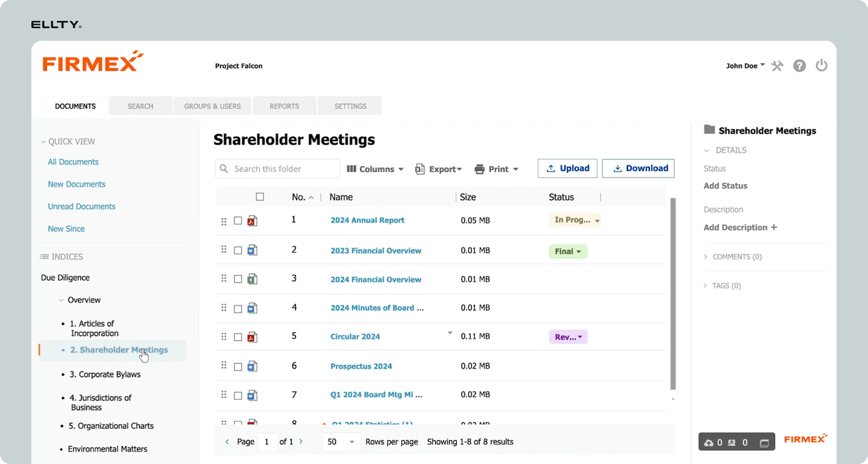This screenshot has width=868, height=464.
Task: Open the Final status dropdown
Action: [568, 251]
